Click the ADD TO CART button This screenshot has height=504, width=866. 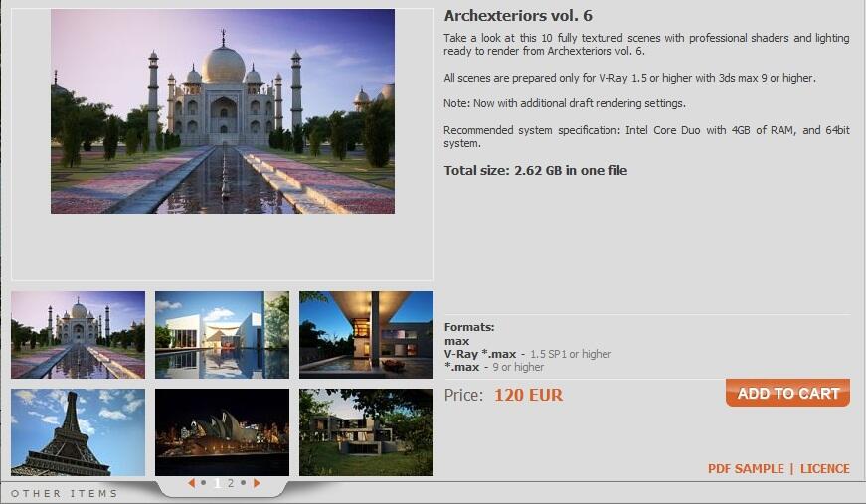[787, 393]
